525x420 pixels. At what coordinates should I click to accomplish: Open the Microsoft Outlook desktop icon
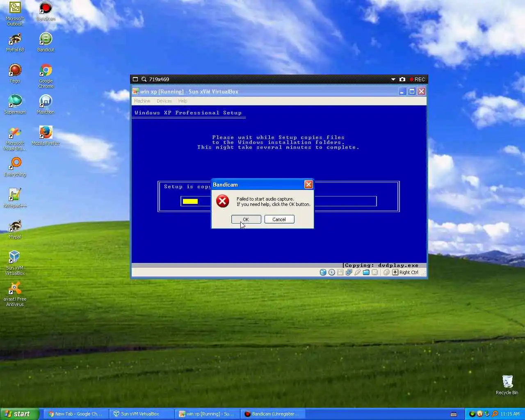(x=15, y=14)
